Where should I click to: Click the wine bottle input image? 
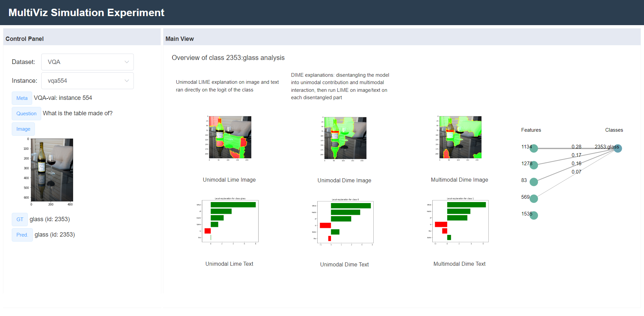coord(52,170)
